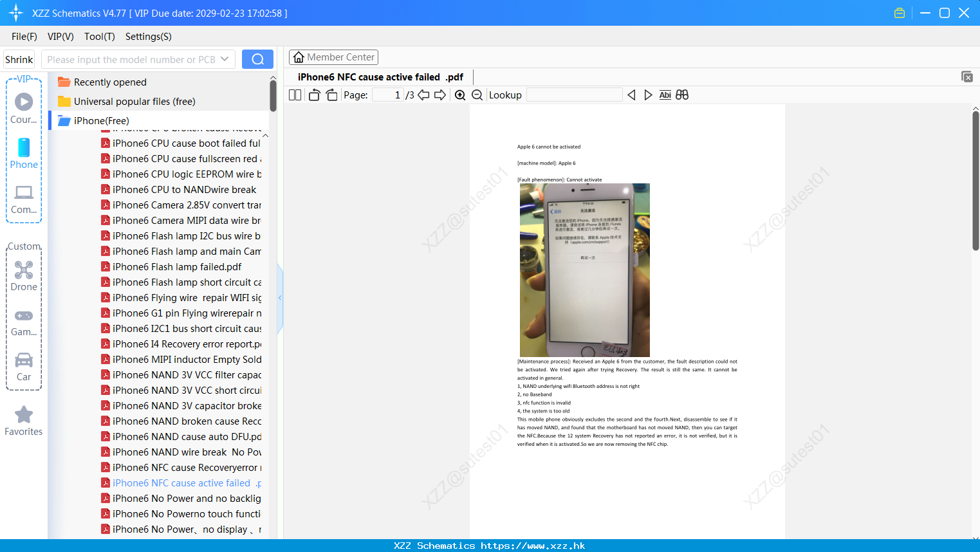
Task: Open the Course sidebar section
Action: [x=24, y=109]
